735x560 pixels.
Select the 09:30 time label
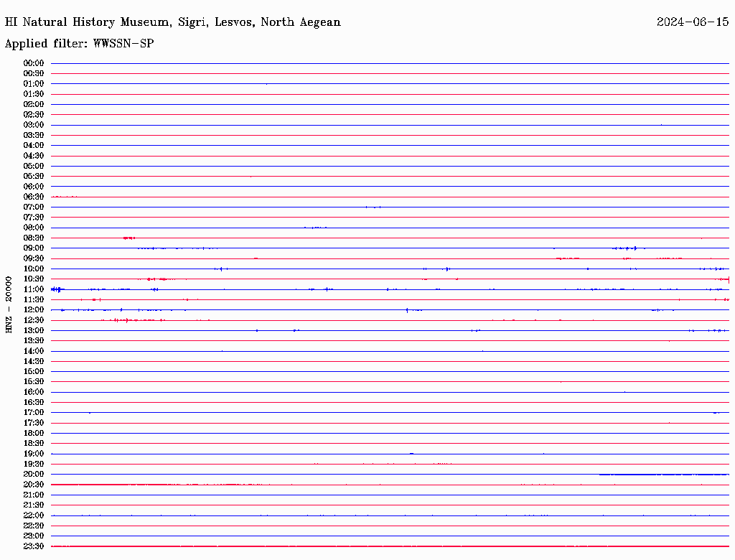tap(34, 258)
